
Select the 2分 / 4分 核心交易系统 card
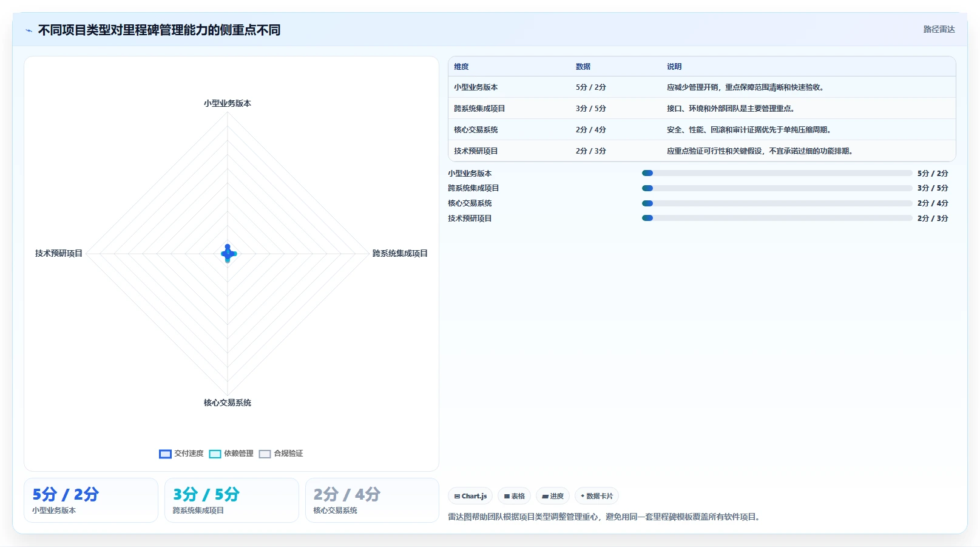[372, 500]
